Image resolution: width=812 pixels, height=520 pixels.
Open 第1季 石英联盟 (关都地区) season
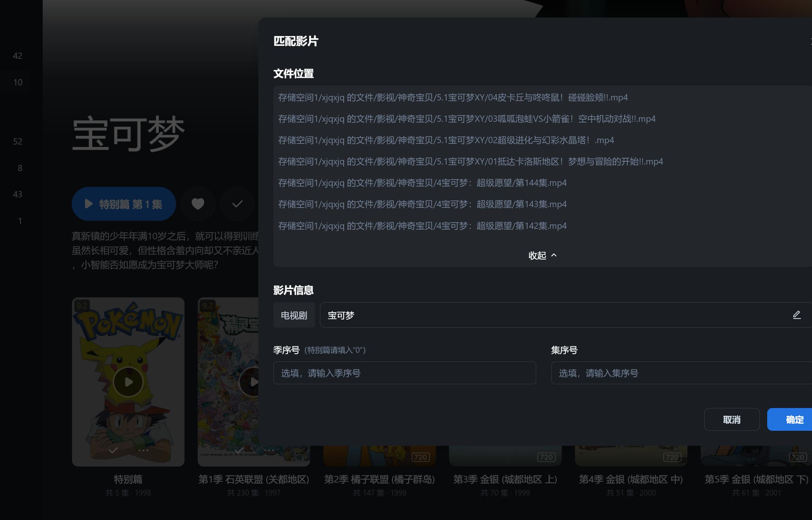tap(254, 479)
